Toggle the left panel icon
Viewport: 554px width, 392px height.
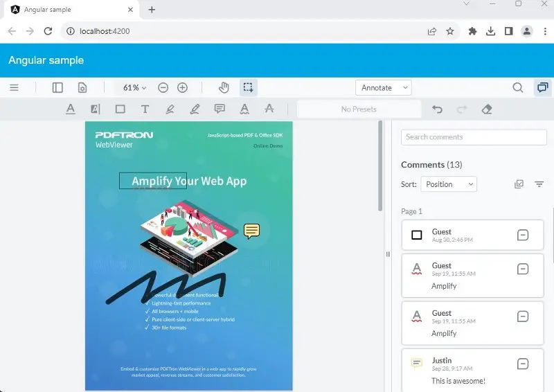click(57, 87)
